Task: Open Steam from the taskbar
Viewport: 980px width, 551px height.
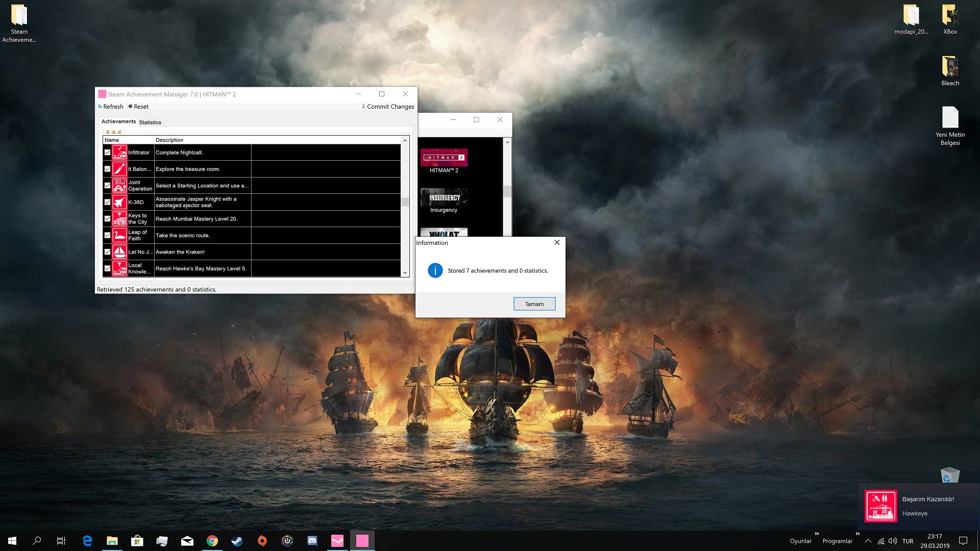Action: 237,541
